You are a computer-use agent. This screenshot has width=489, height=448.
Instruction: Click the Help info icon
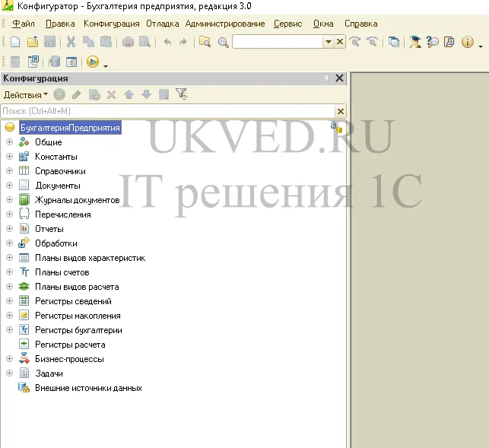[467, 42]
